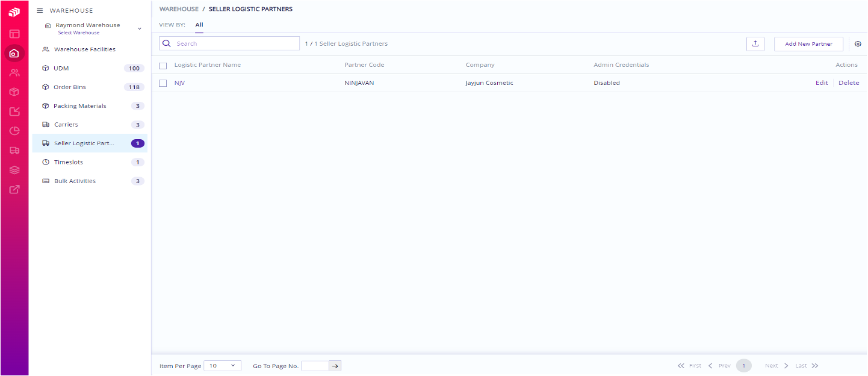Toggle the select-all checkbox in the table header
Viewport: 868px width, 376px height.
click(x=163, y=65)
